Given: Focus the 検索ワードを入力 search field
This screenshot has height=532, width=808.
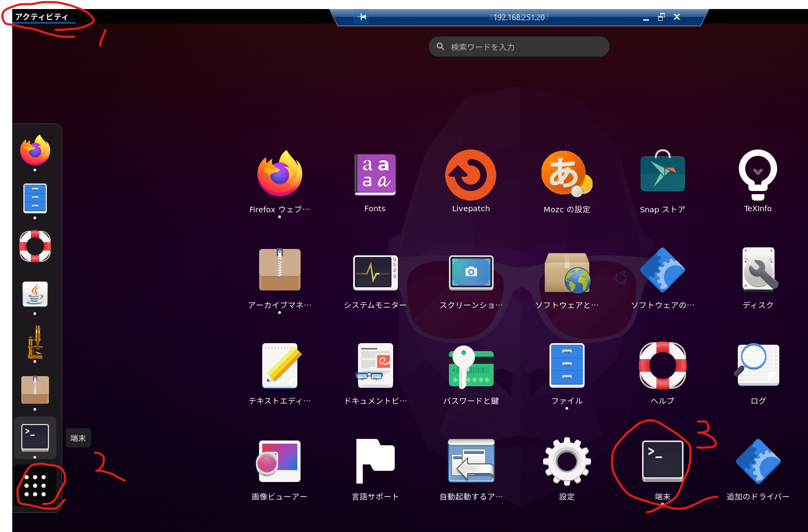Looking at the screenshot, I should click(x=519, y=47).
